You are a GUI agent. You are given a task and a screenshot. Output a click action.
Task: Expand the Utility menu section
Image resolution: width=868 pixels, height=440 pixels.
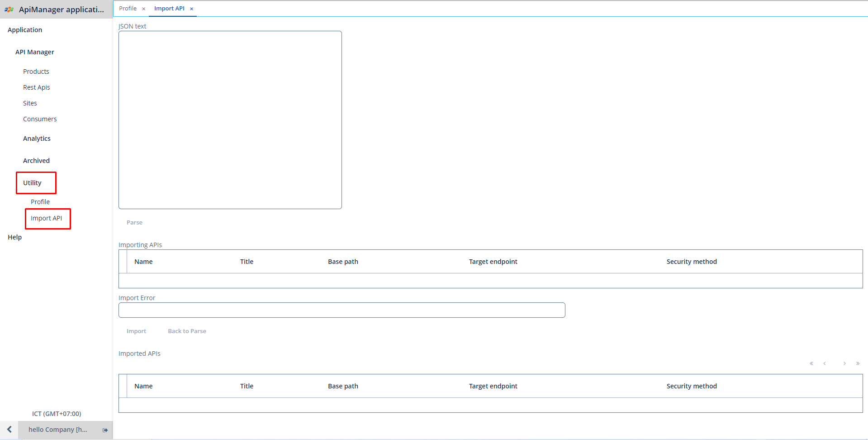pyautogui.click(x=32, y=183)
